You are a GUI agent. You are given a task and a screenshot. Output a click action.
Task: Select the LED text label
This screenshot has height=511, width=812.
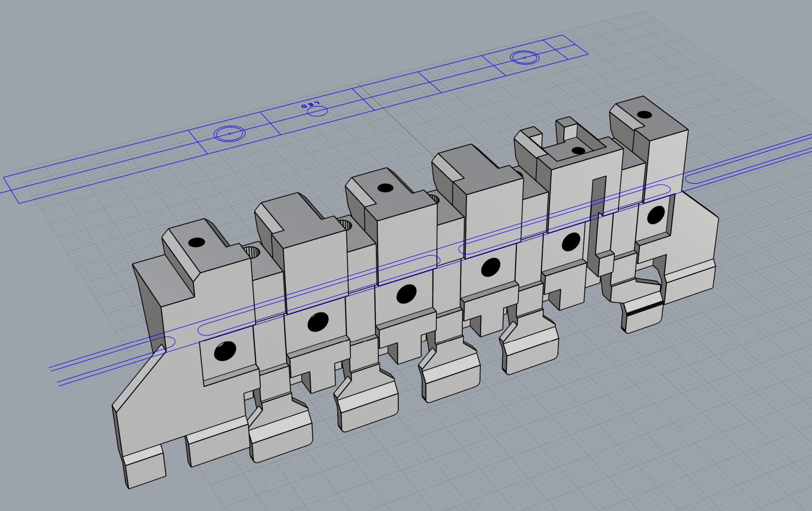pyautogui.click(x=311, y=105)
